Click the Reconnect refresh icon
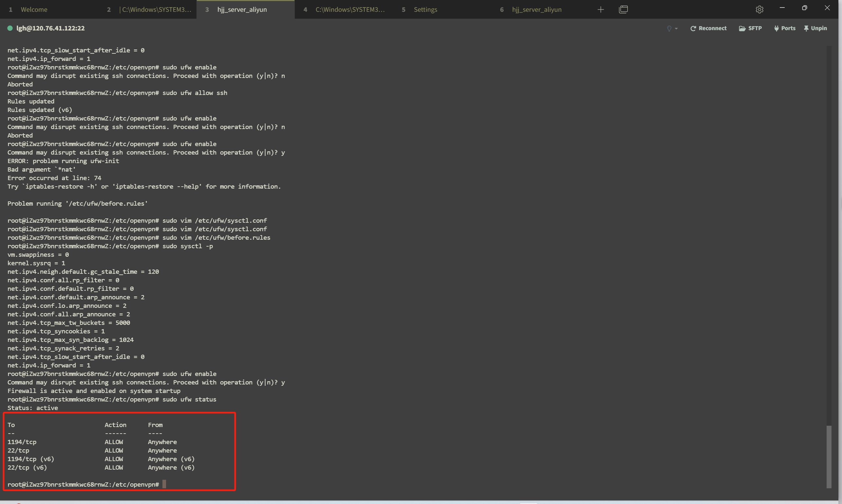 pyautogui.click(x=693, y=28)
